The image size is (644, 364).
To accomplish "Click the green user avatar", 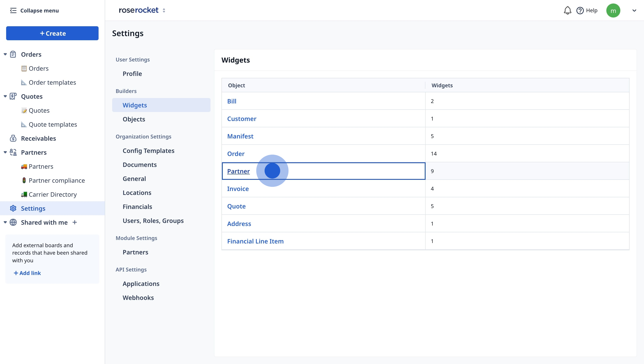I will tap(613, 10).
